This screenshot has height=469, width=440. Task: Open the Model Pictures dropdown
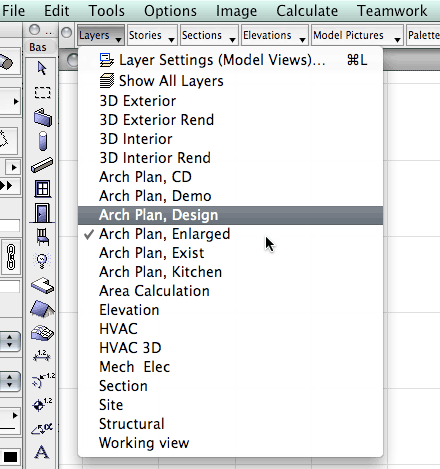(357, 35)
